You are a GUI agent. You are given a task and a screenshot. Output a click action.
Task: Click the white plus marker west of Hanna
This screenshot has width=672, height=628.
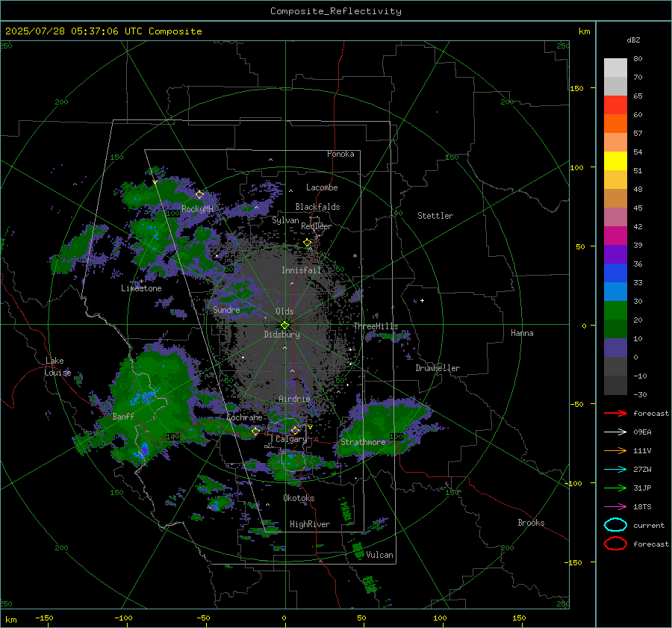[422, 300]
